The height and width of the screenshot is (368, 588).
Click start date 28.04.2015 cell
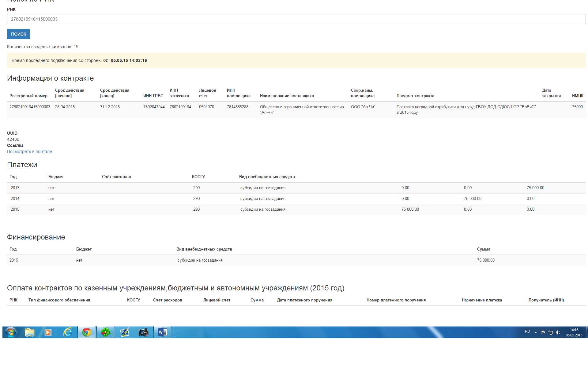click(x=65, y=107)
